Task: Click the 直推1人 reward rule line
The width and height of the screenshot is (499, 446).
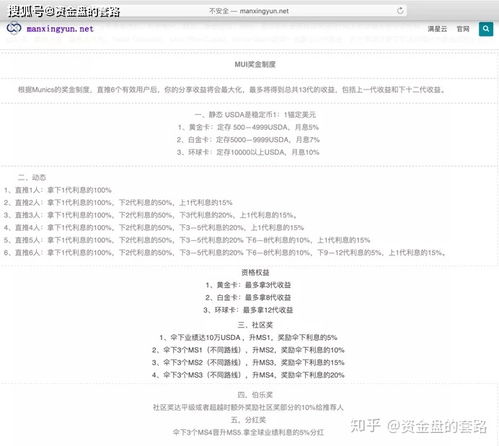Action: click(x=58, y=190)
